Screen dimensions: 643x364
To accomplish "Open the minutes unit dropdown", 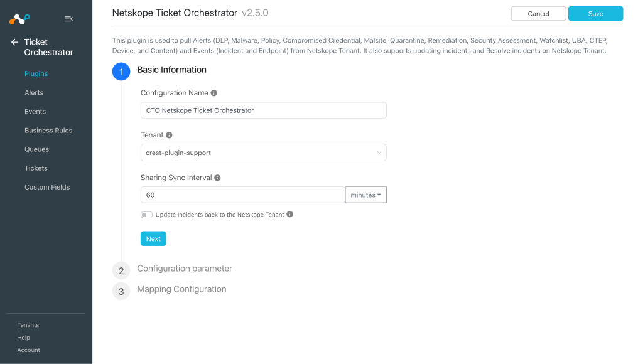I will pyautogui.click(x=366, y=195).
